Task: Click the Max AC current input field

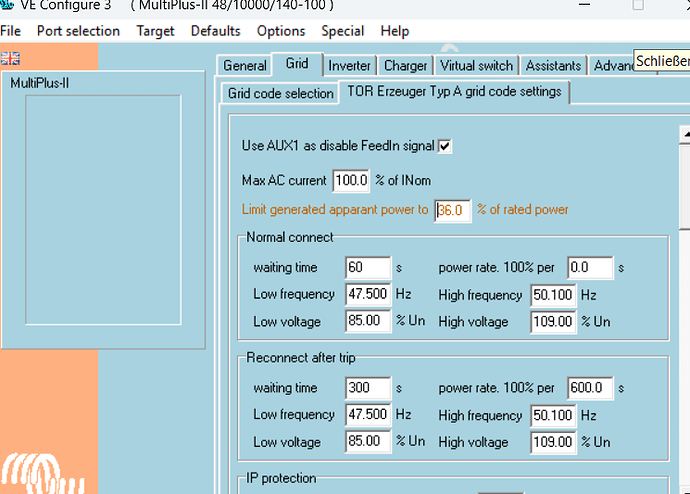Action: pyautogui.click(x=351, y=181)
